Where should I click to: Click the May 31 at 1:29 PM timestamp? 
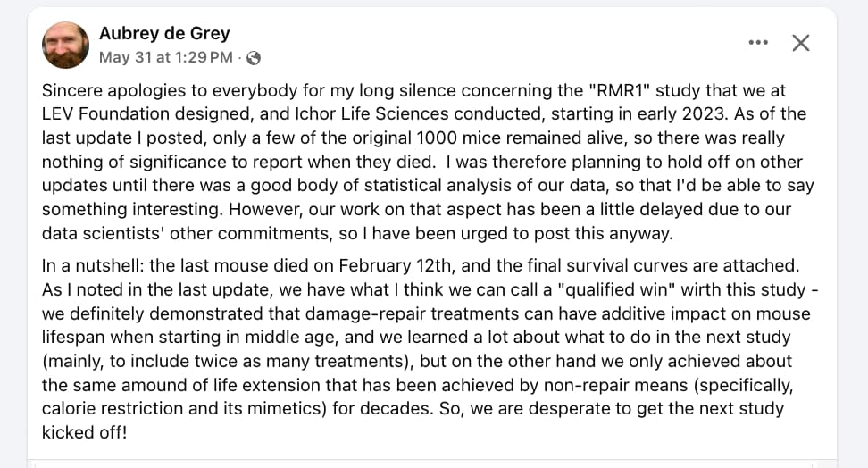point(166,57)
